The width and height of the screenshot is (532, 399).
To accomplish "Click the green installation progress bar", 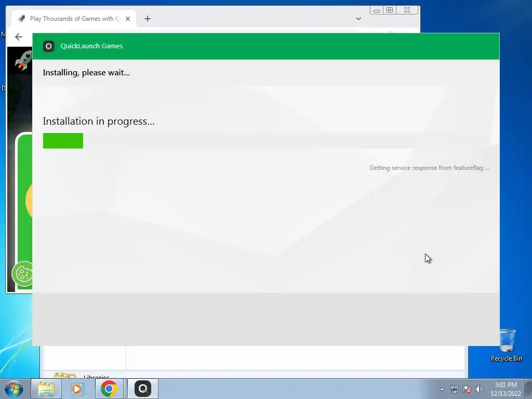I will [63, 141].
